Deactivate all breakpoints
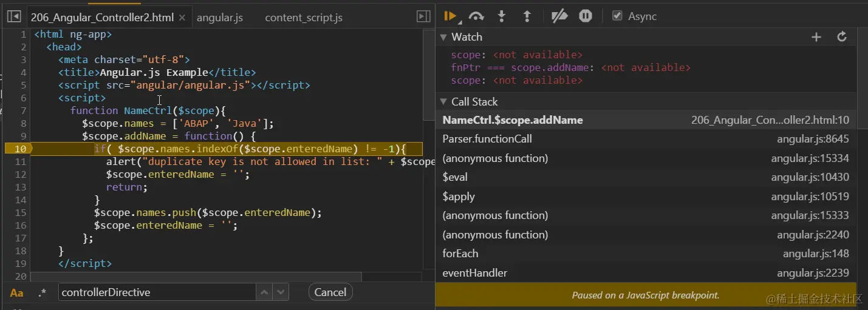Viewport: 868px width, 310px height. pos(559,16)
